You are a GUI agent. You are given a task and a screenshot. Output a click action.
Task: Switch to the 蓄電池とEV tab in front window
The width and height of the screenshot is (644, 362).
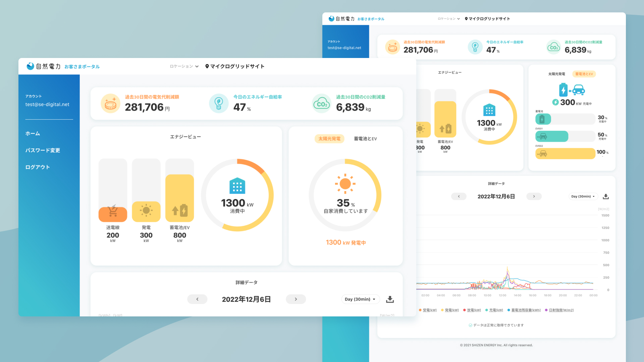click(365, 139)
